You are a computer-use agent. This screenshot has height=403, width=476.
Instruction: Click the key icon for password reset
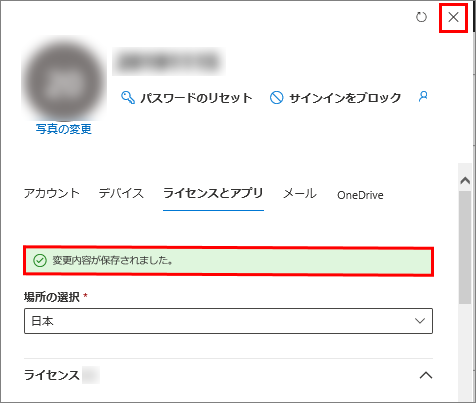128,98
